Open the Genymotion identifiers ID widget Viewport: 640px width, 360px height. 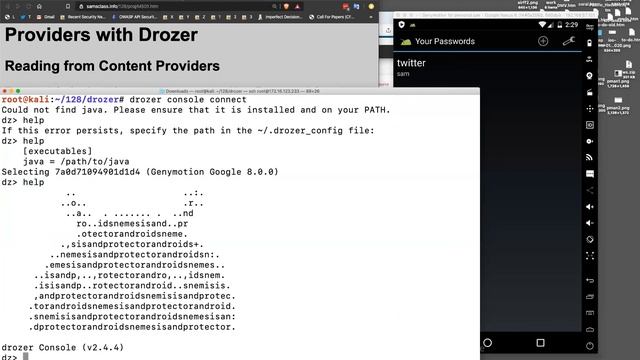pyautogui.click(x=589, y=125)
